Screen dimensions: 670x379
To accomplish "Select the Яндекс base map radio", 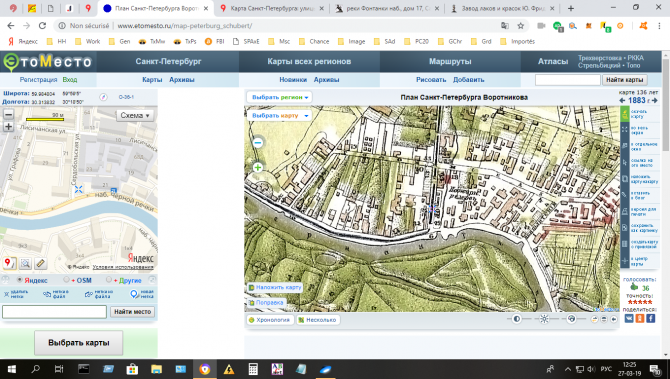I will [19, 280].
